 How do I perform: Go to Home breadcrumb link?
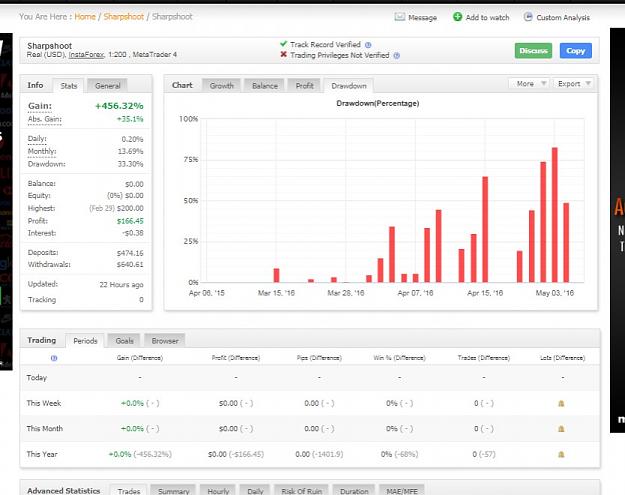coord(85,17)
